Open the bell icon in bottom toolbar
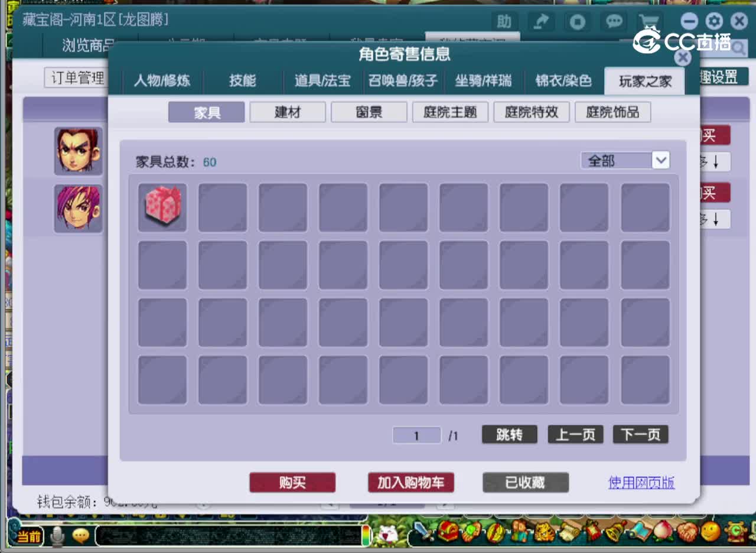This screenshot has height=553, width=756. coord(614,534)
